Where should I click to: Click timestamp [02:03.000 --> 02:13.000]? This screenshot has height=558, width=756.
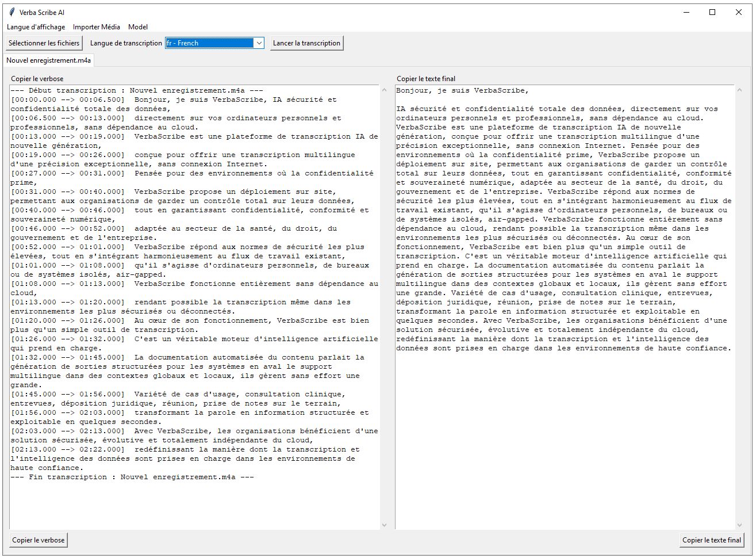tap(67, 431)
